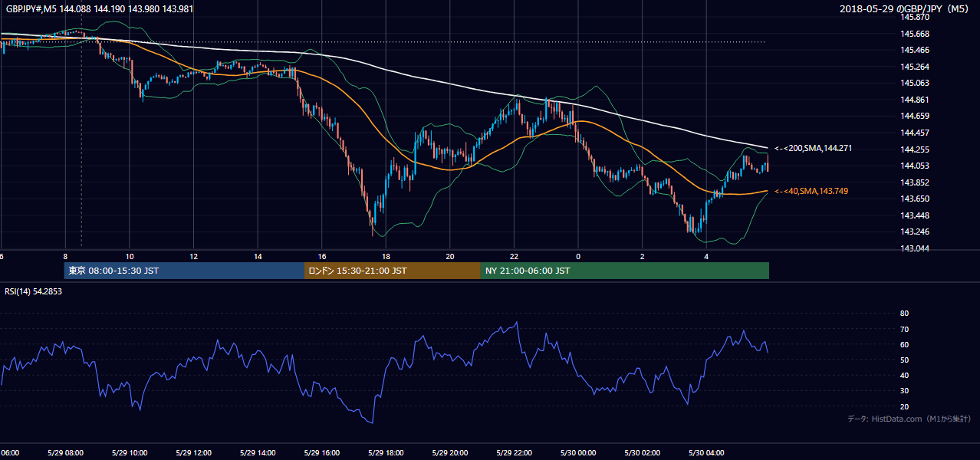The width and height of the screenshot is (980, 460).
Task: Click RSI axis level 40
Action: coord(904,375)
